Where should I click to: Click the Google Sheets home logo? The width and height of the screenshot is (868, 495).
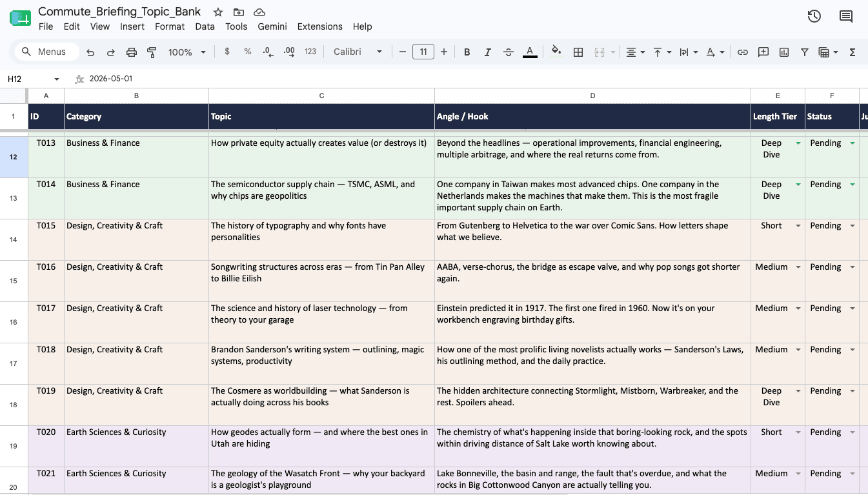click(21, 18)
